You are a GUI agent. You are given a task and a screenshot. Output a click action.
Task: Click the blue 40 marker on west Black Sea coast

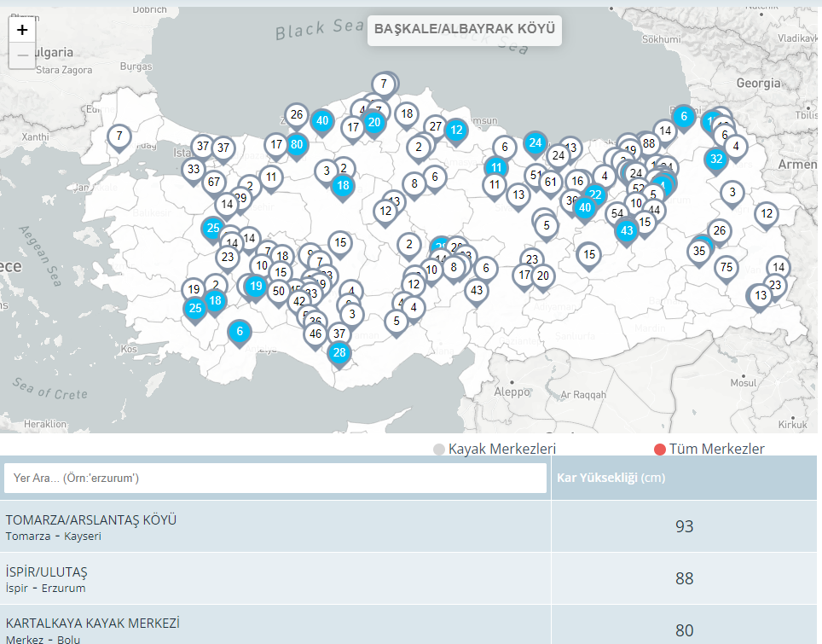(322, 121)
